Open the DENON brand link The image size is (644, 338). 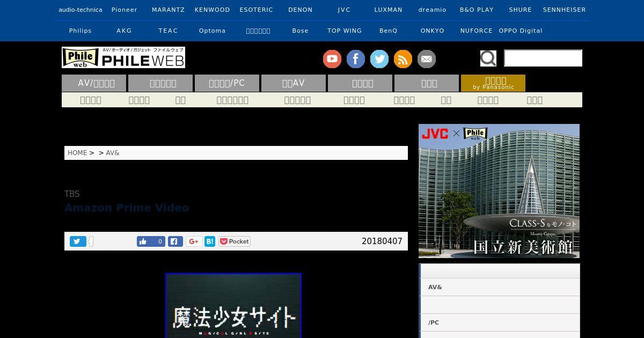301,10
